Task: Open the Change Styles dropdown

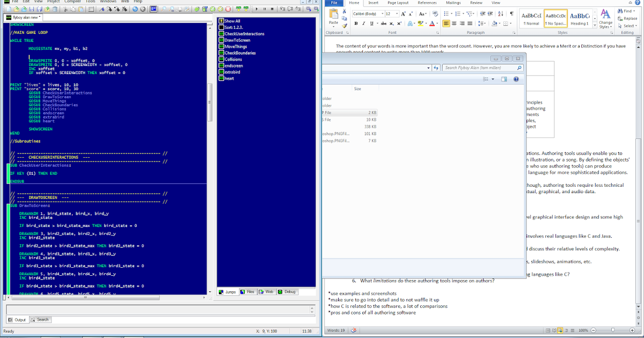Action: click(x=606, y=20)
